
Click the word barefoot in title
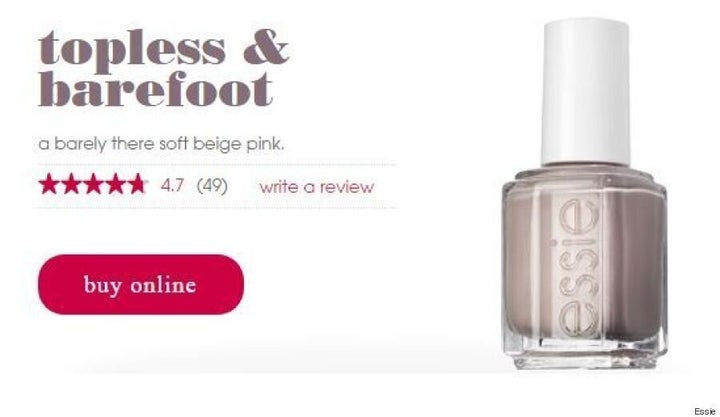coord(156,89)
